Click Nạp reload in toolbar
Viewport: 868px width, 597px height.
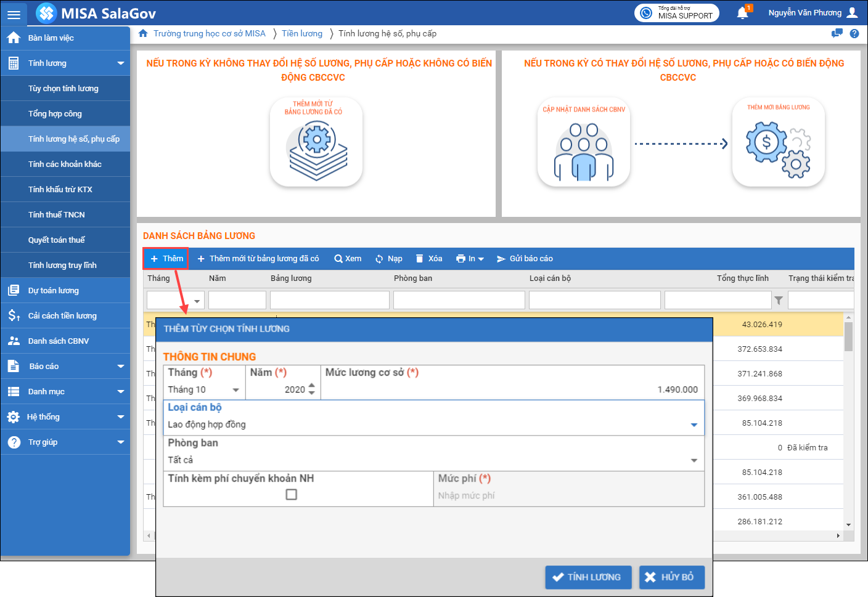coord(388,259)
